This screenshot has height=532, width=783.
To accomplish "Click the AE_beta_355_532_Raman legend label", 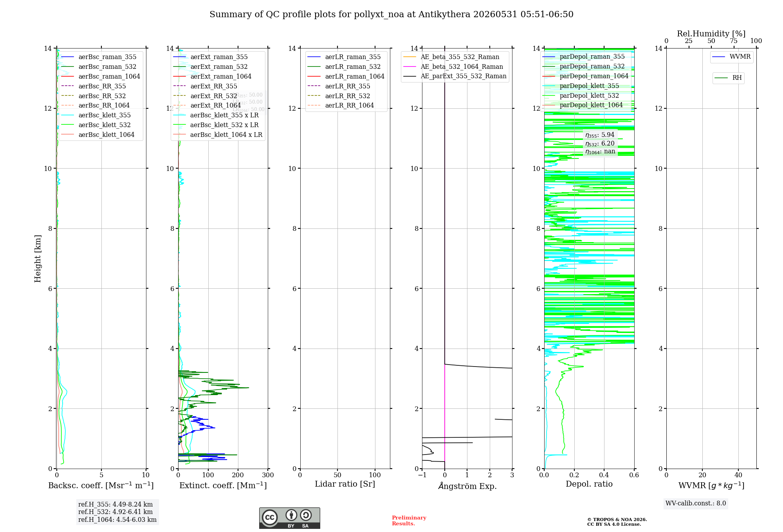I will point(460,57).
